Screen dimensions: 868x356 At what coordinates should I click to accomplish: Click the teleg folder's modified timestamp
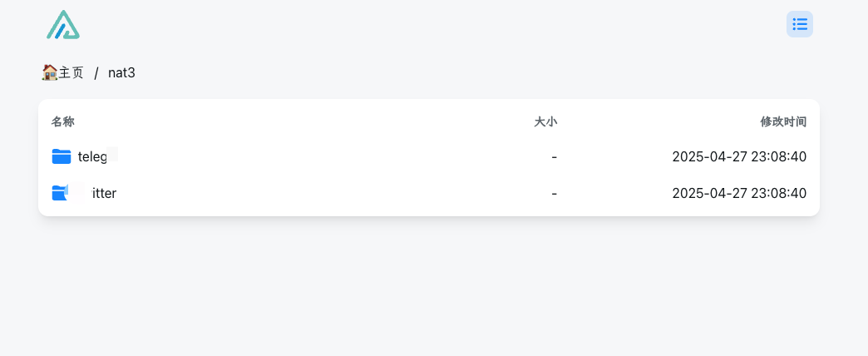pos(739,156)
